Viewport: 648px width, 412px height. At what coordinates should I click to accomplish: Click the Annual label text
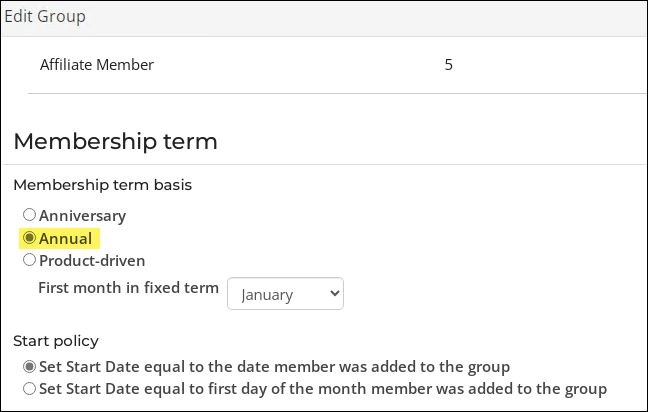pyautogui.click(x=65, y=238)
